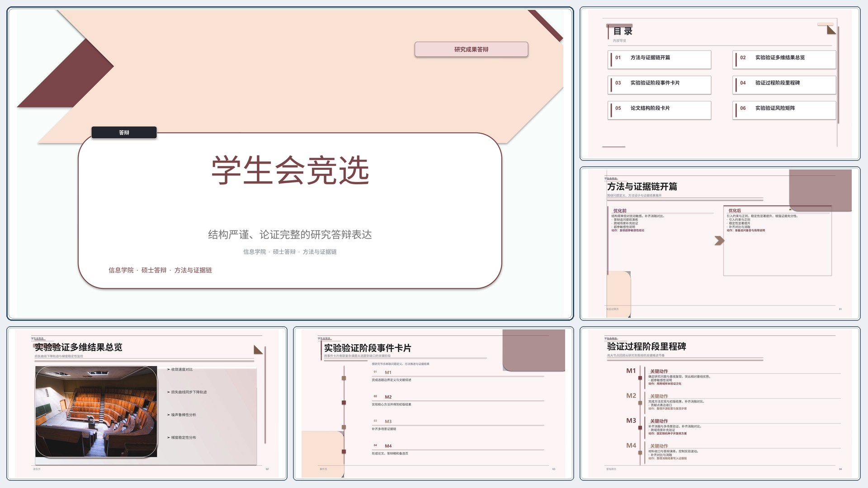Click the M1 label on the milestone slide
868x488 pixels.
pos(631,371)
